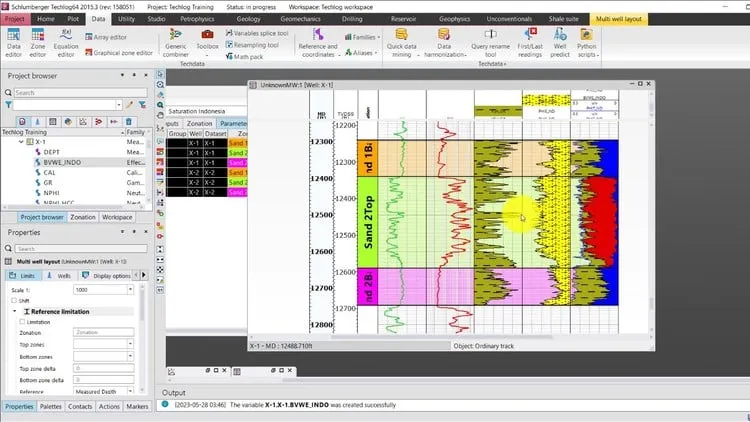This screenshot has width=750, height=422.
Task: Open the Top zones dropdown
Action: click(x=130, y=344)
